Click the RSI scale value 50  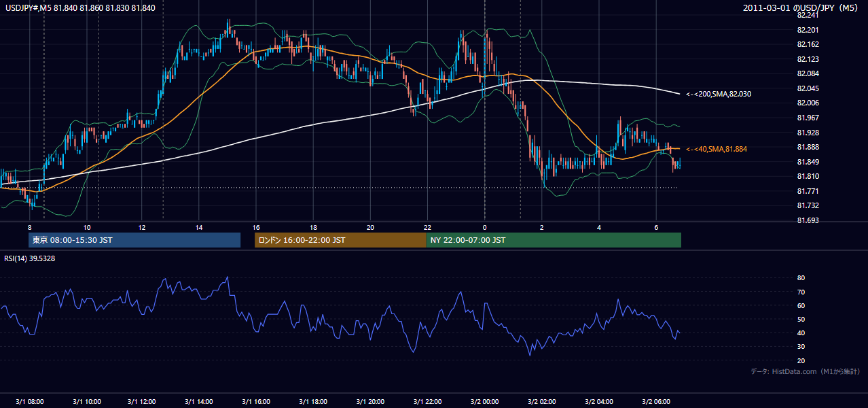[x=801, y=319]
